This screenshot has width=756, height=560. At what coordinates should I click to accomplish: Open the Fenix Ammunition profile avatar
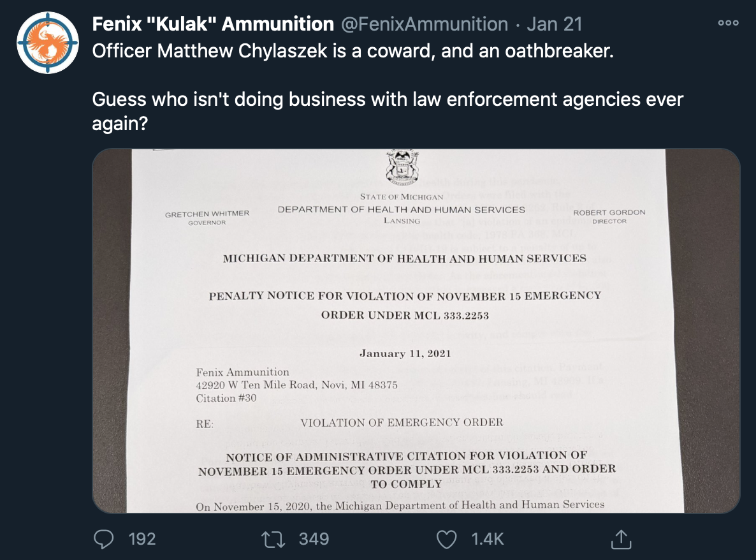point(48,43)
